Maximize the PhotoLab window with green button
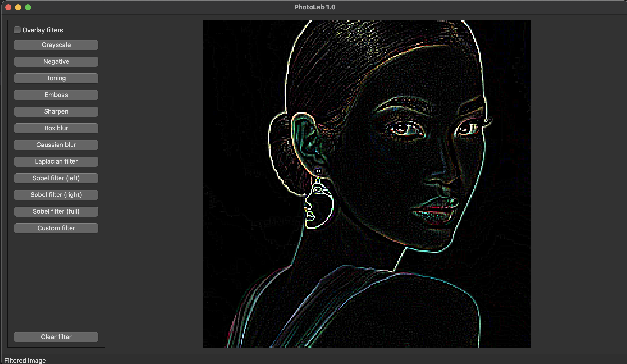 (28, 7)
